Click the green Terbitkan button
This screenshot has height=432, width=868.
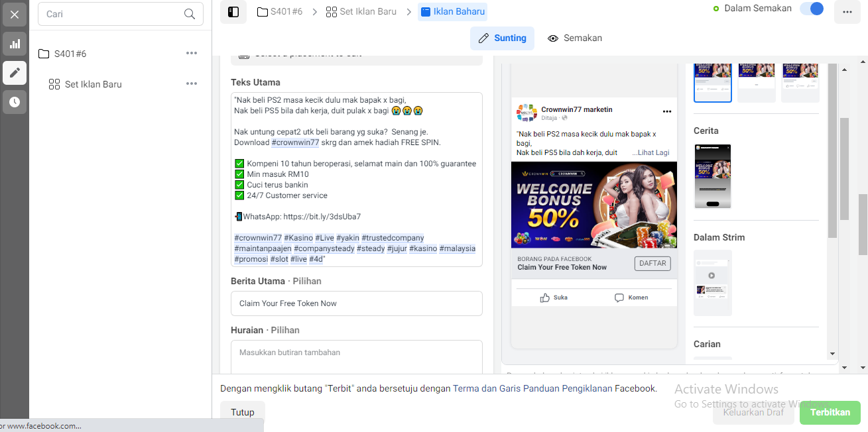coord(830,412)
